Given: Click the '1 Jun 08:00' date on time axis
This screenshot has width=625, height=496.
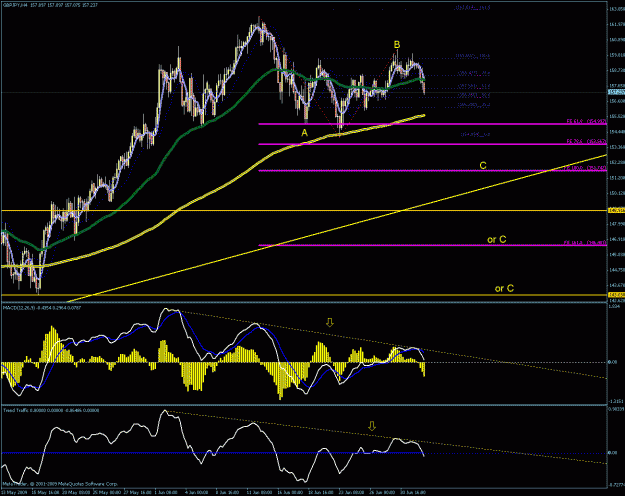Looking at the screenshot, I should click(x=165, y=492).
